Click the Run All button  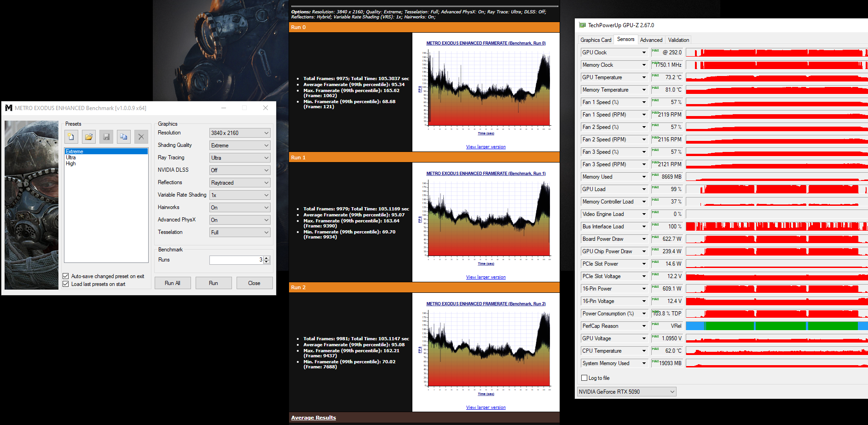click(173, 283)
